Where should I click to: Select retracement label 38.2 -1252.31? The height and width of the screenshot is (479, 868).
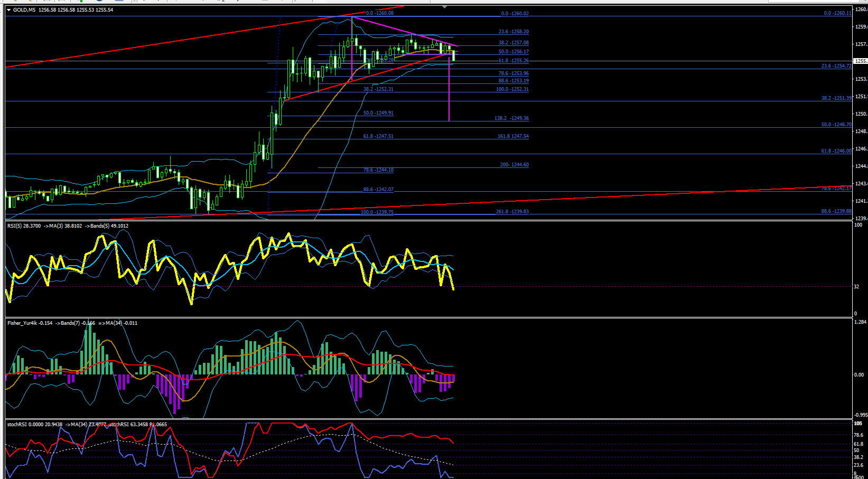pos(378,89)
